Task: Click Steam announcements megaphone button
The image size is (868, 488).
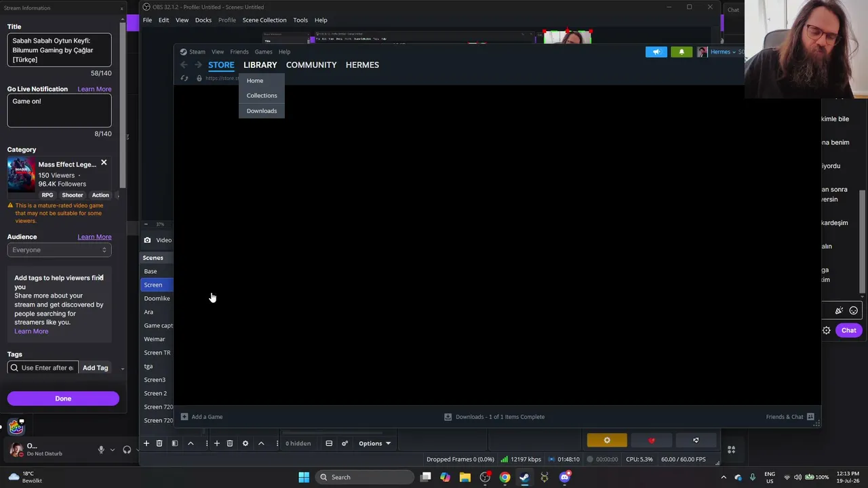Action: pyautogui.click(x=656, y=52)
